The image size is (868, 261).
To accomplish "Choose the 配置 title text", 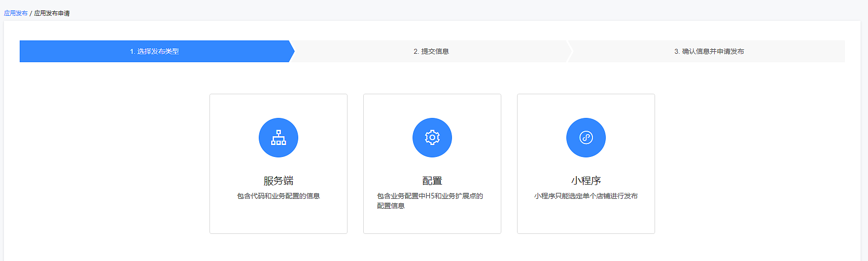I will point(432,181).
